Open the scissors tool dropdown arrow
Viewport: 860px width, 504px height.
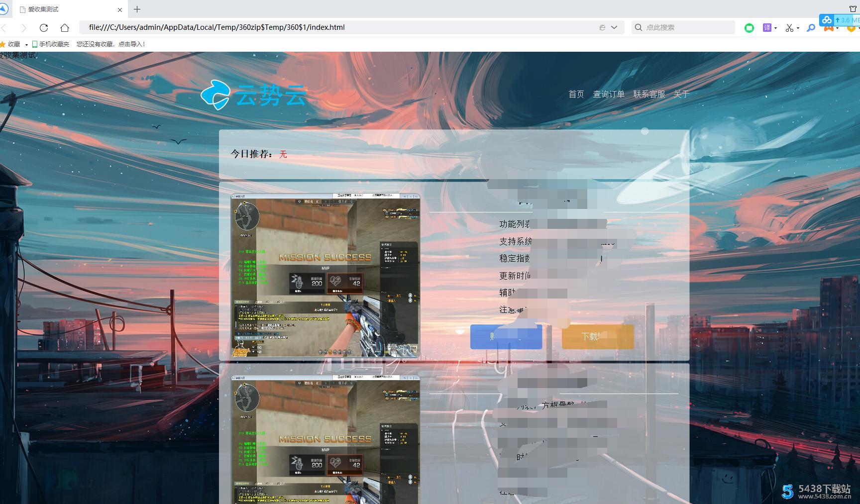[798, 28]
